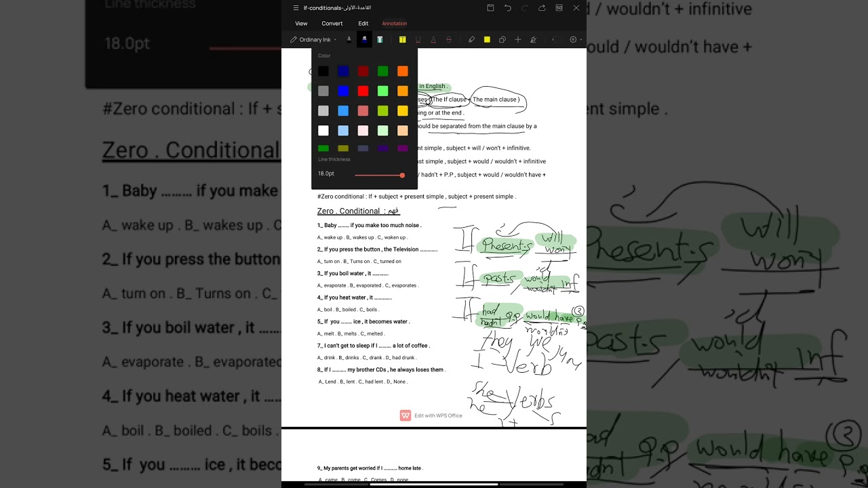This screenshot has width=868, height=488.
Task: Click the '#Zero conditional : If + subject' rule line
Action: 416,197
